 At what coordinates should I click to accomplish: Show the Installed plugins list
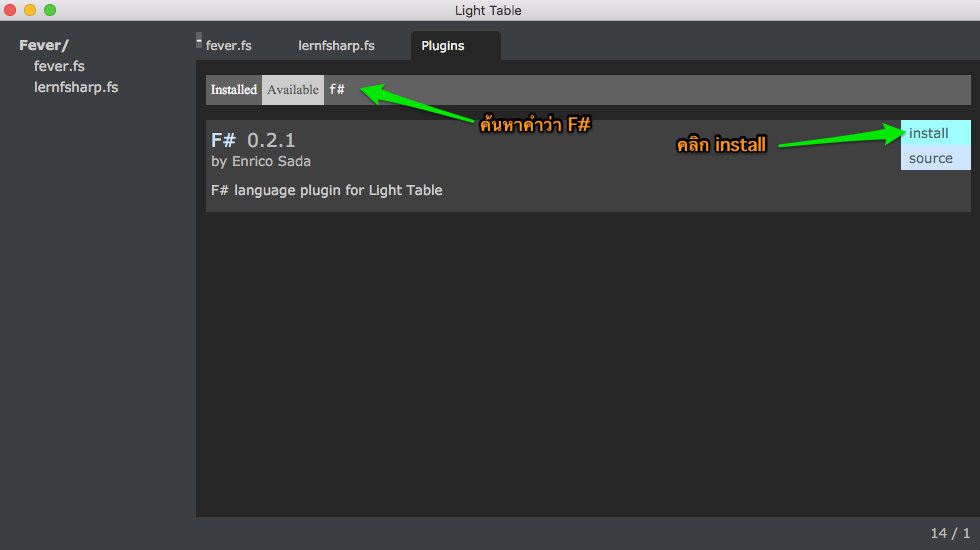(x=234, y=89)
